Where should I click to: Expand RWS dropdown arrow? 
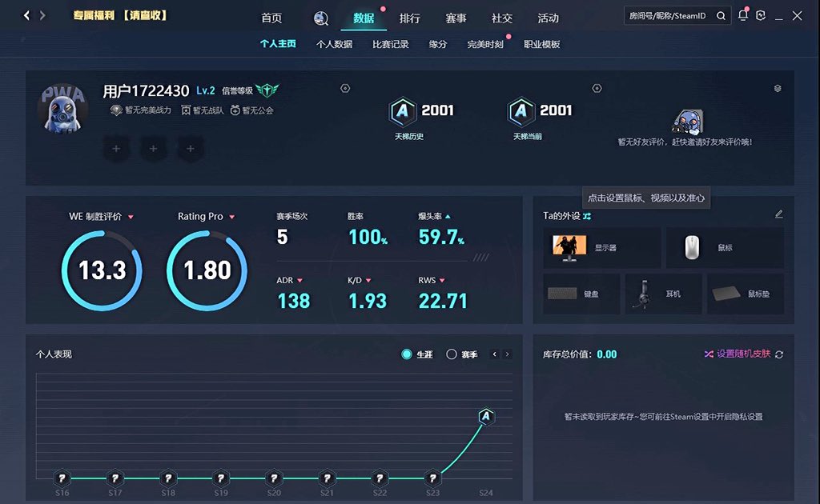point(442,281)
